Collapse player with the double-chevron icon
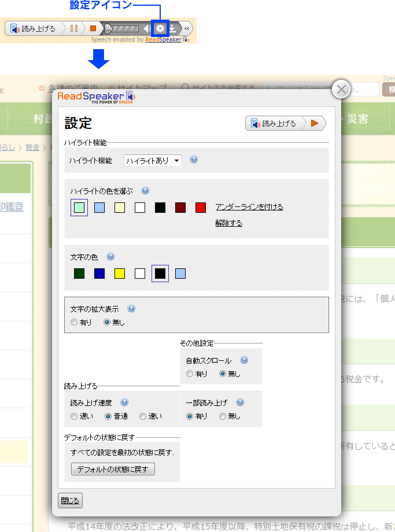Image resolution: width=395 pixels, height=532 pixels. tap(187, 28)
